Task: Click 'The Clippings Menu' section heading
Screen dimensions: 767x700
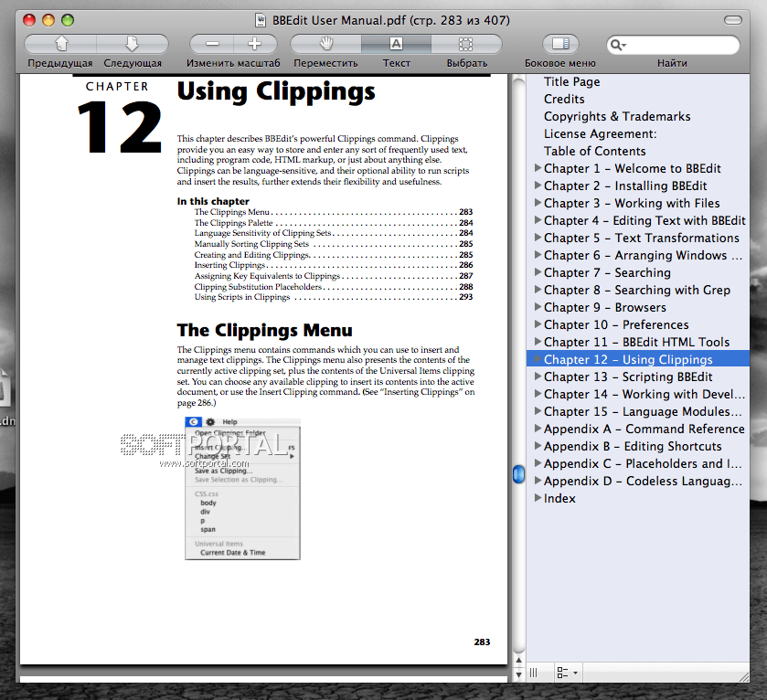Action: 264,331
